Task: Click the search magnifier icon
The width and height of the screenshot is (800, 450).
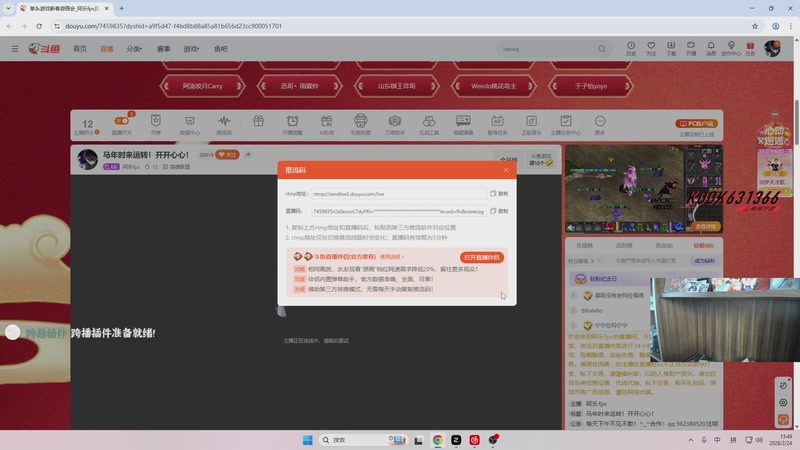Action: point(602,49)
